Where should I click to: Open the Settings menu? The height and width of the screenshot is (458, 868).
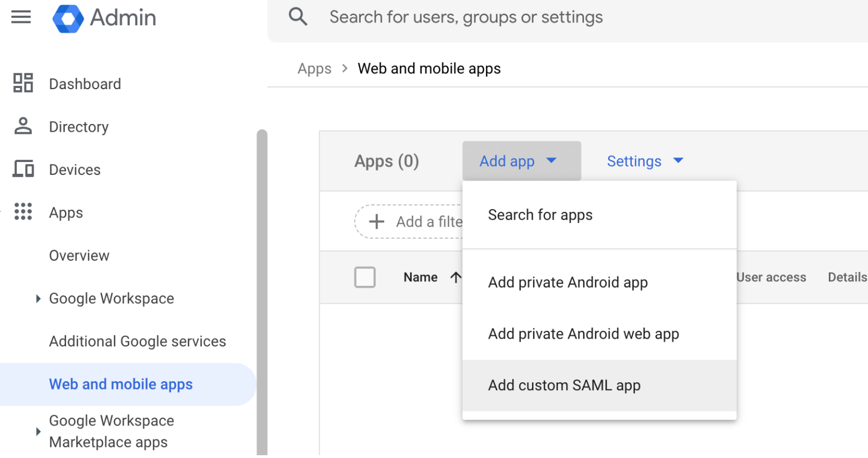pos(645,161)
